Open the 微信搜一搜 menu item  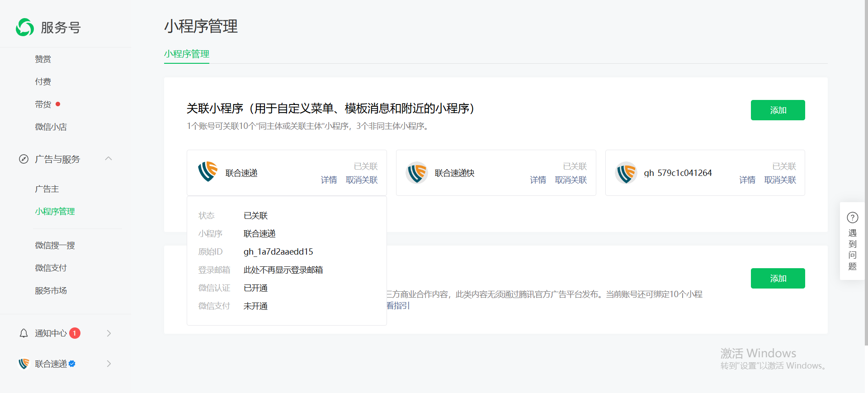pyautogui.click(x=55, y=246)
